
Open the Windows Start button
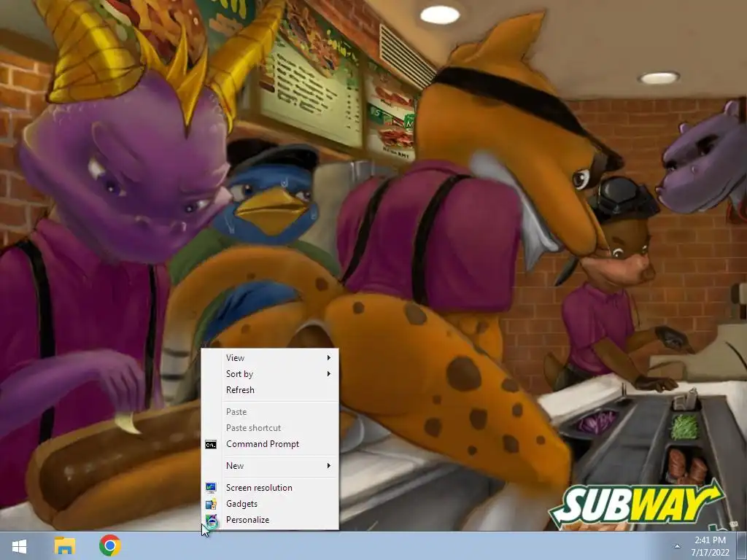pyautogui.click(x=19, y=545)
